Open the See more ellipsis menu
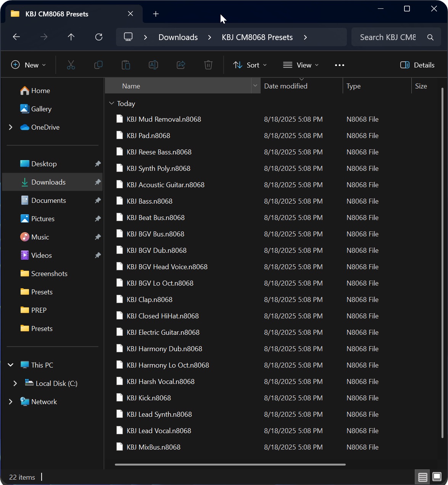Screen dimensions: 448x485 (x=340, y=65)
